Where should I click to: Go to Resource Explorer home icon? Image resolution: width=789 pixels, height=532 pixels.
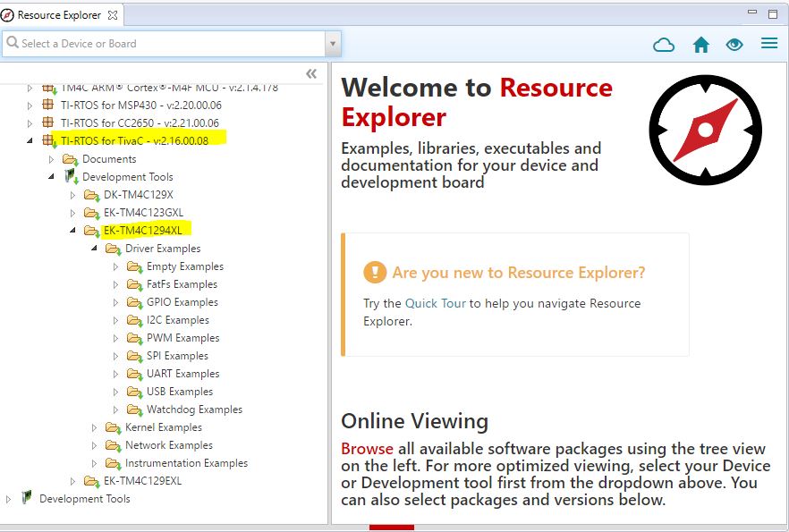pos(701,45)
